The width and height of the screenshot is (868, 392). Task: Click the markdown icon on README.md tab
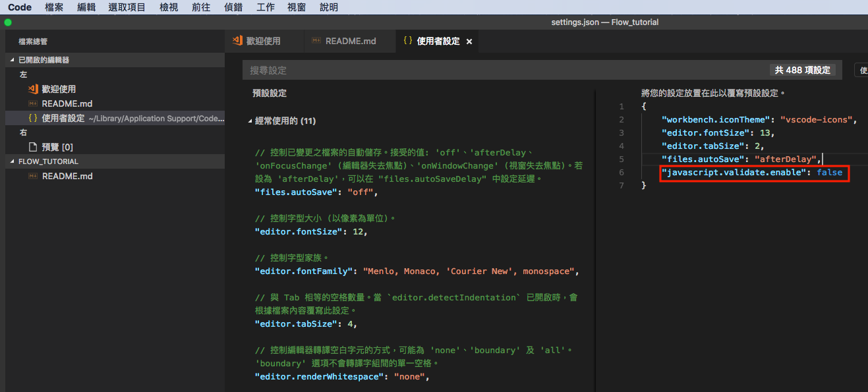click(x=316, y=41)
